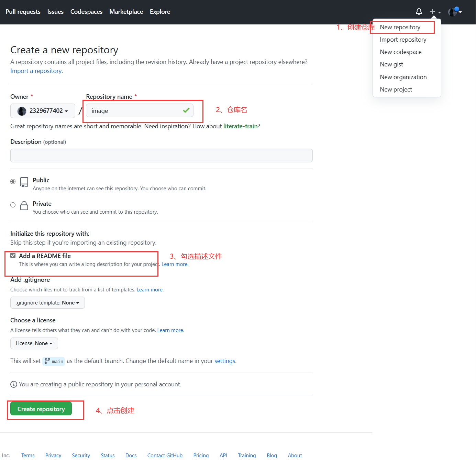Click the owner avatar icon

22,111
